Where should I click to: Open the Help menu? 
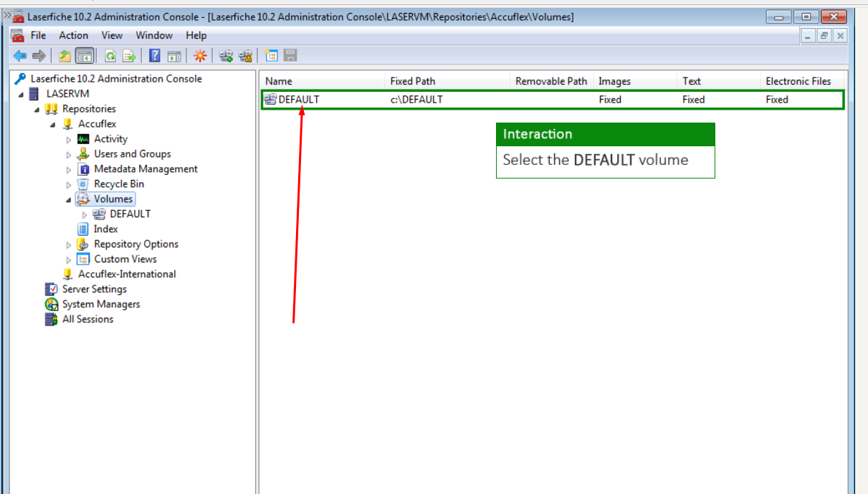pyautogui.click(x=196, y=35)
